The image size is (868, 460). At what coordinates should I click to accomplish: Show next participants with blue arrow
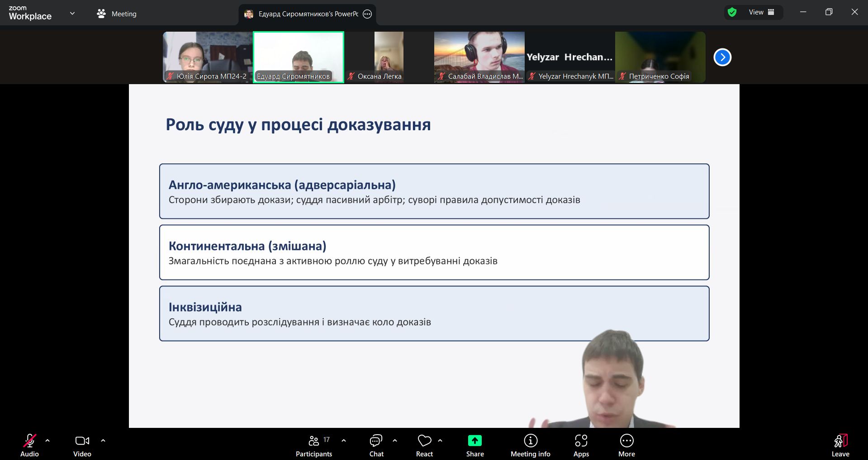722,57
